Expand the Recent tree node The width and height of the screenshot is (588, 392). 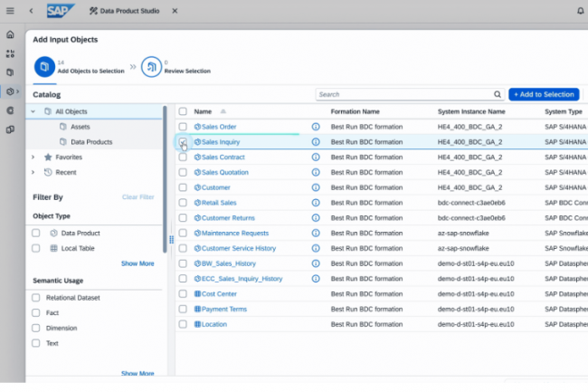33,172
